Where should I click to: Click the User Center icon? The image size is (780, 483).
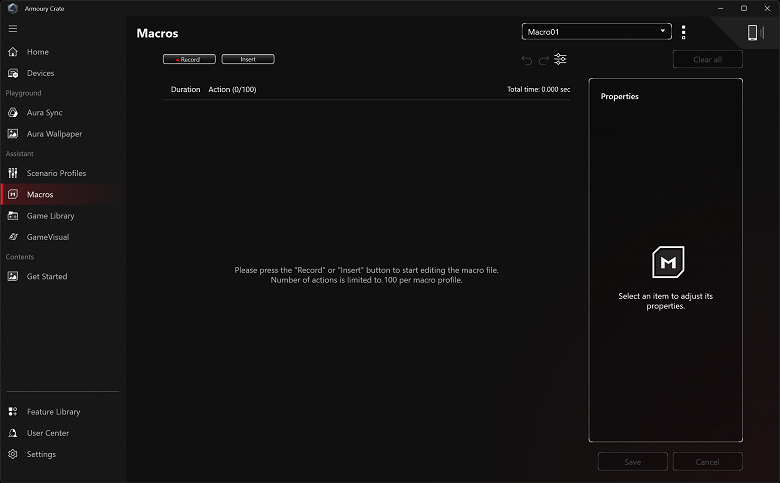[x=13, y=433]
